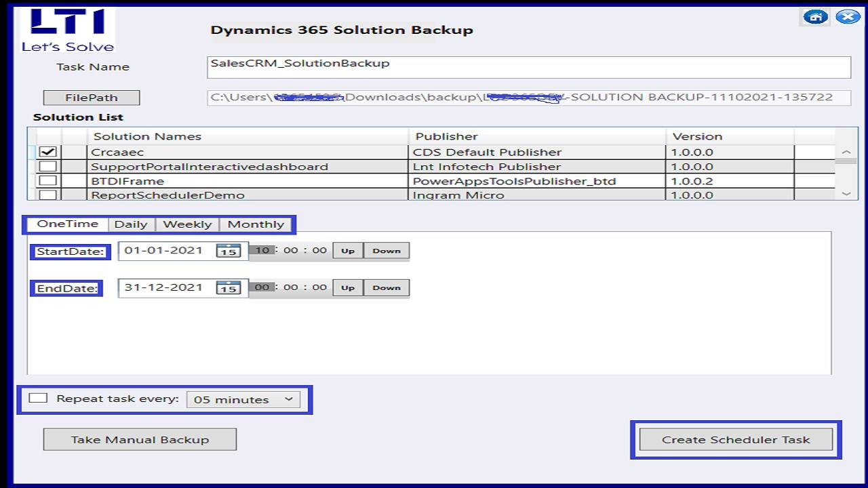868x488 pixels.
Task: Click Create Scheduler Task button
Action: [736, 439]
